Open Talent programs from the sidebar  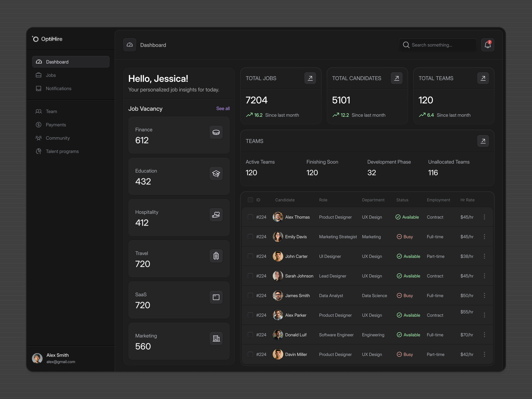62,151
